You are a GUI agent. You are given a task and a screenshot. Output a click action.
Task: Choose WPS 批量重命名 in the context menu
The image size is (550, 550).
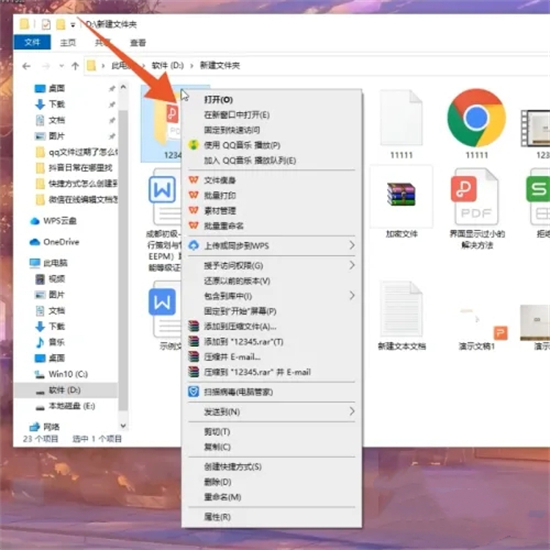tap(271, 226)
